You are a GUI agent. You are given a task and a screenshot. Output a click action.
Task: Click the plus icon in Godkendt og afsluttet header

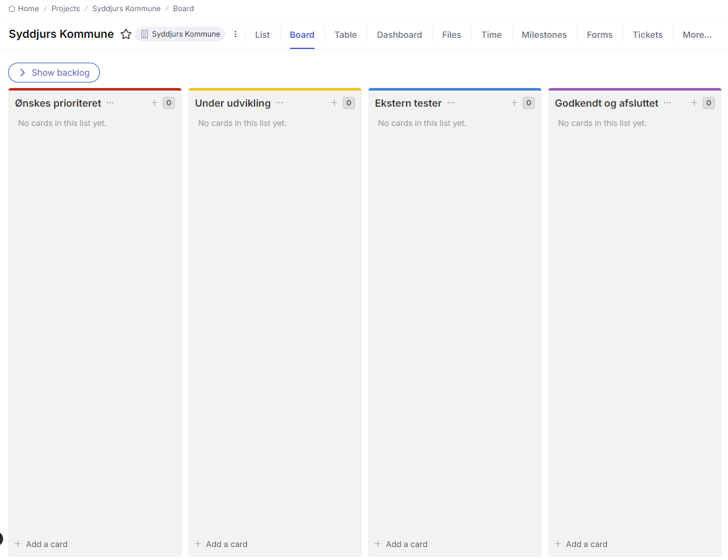click(694, 103)
